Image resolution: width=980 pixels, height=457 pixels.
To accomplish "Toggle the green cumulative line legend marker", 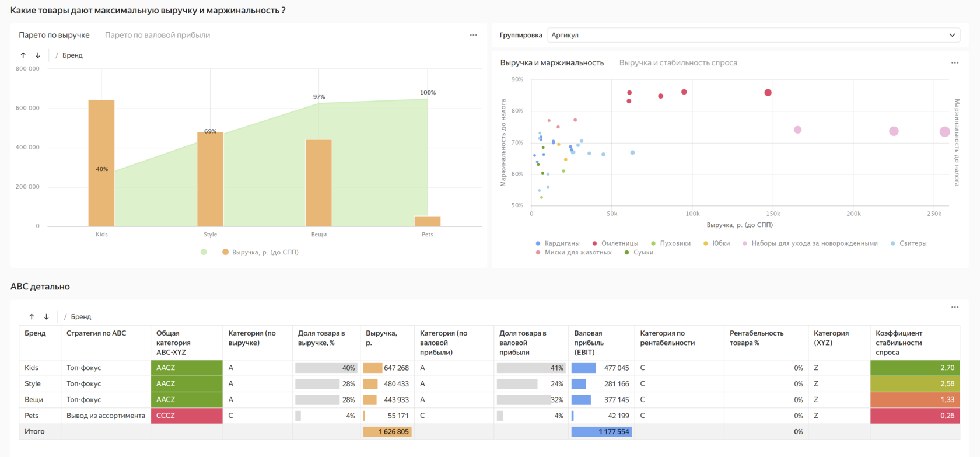I will point(204,252).
